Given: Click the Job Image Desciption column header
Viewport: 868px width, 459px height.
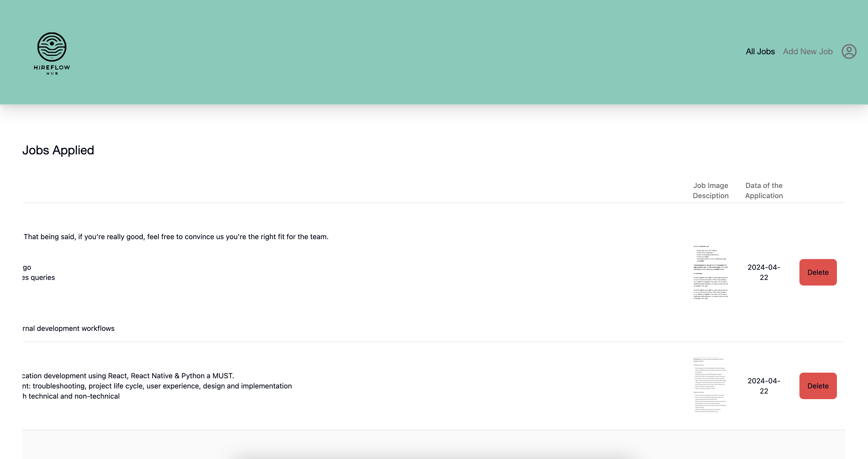Looking at the screenshot, I should coord(711,191).
